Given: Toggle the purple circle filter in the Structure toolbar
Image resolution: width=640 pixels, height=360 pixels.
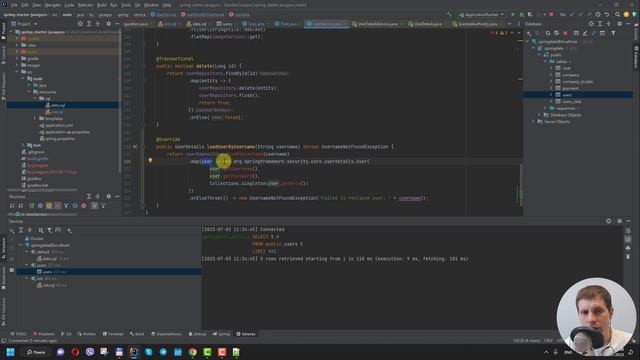Looking at the screenshot, I should click(x=40, y=206).
